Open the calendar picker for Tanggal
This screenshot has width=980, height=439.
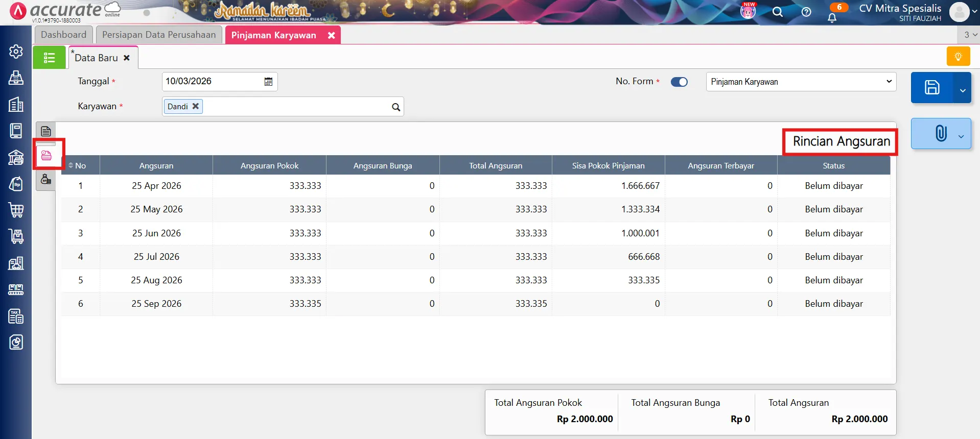point(268,82)
